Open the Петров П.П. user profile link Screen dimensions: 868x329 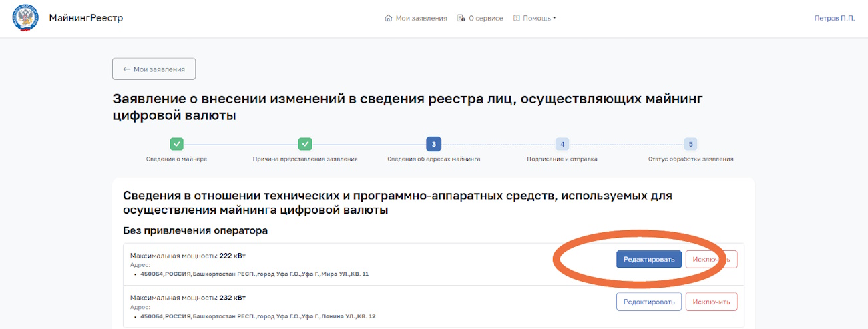835,18
